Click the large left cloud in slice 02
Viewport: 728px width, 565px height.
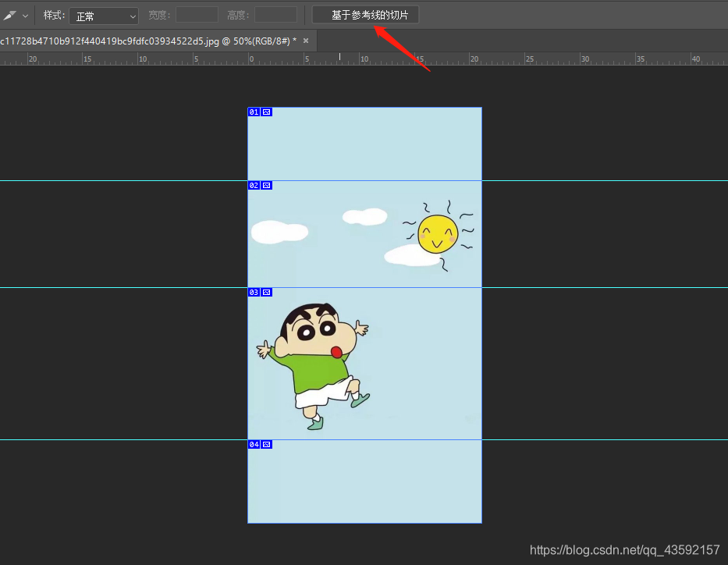279,232
